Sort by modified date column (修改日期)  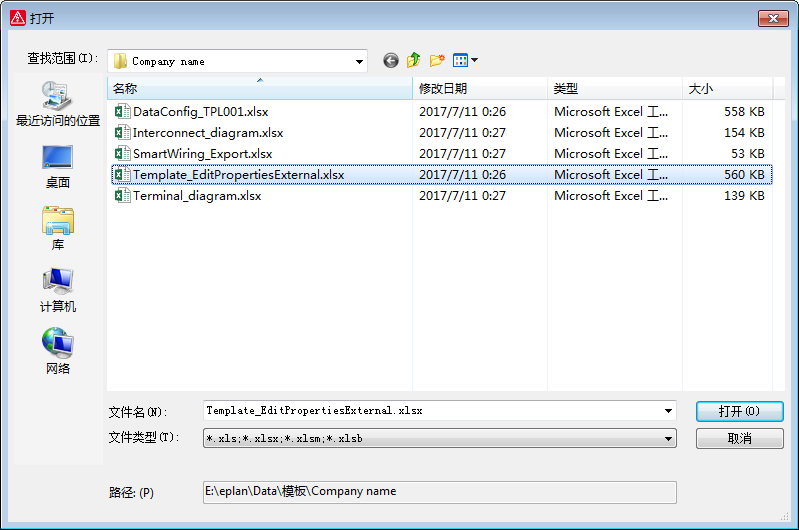tap(480, 89)
